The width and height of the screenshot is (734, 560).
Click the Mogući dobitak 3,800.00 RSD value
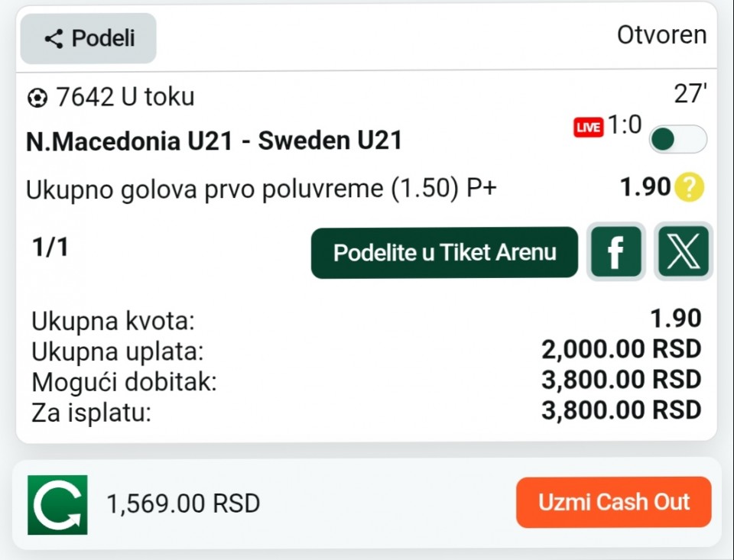click(621, 380)
